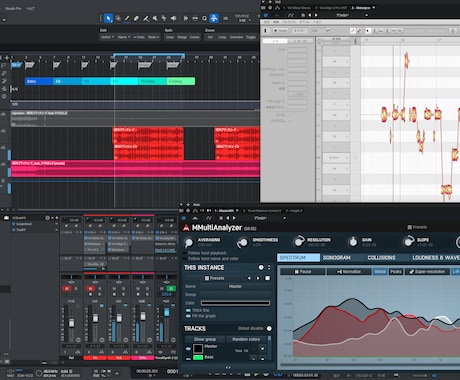This screenshot has height=380, width=460.
Task: Select the Listen (speaker) tool
Action: pyautogui.click(x=173, y=18)
